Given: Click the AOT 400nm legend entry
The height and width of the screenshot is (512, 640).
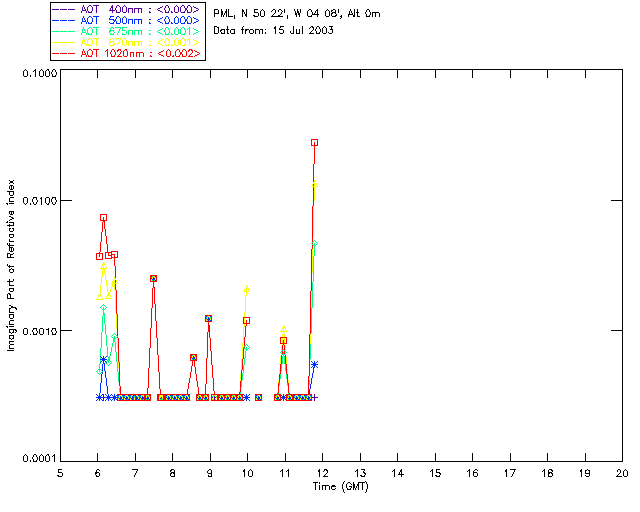Looking at the screenshot, I should 127,9.
